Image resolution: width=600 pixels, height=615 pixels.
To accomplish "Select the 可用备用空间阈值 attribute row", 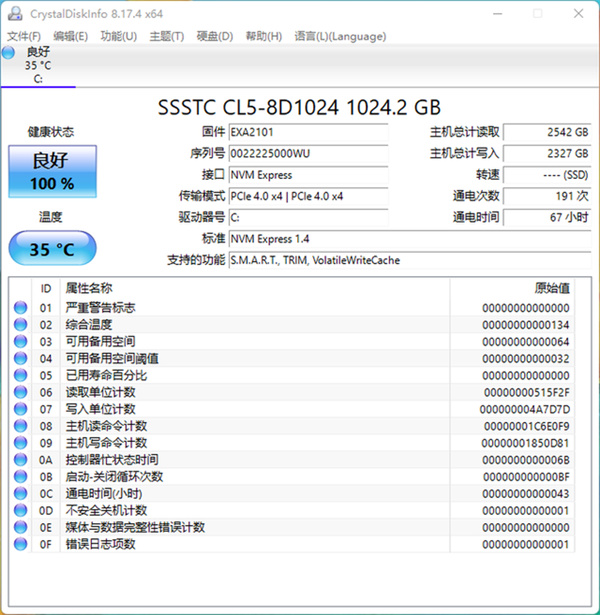I will [292, 358].
